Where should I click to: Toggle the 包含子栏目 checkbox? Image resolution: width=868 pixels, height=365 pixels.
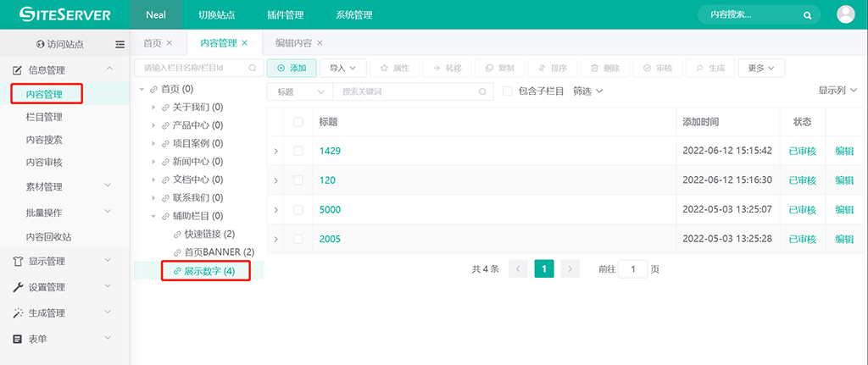tap(508, 91)
